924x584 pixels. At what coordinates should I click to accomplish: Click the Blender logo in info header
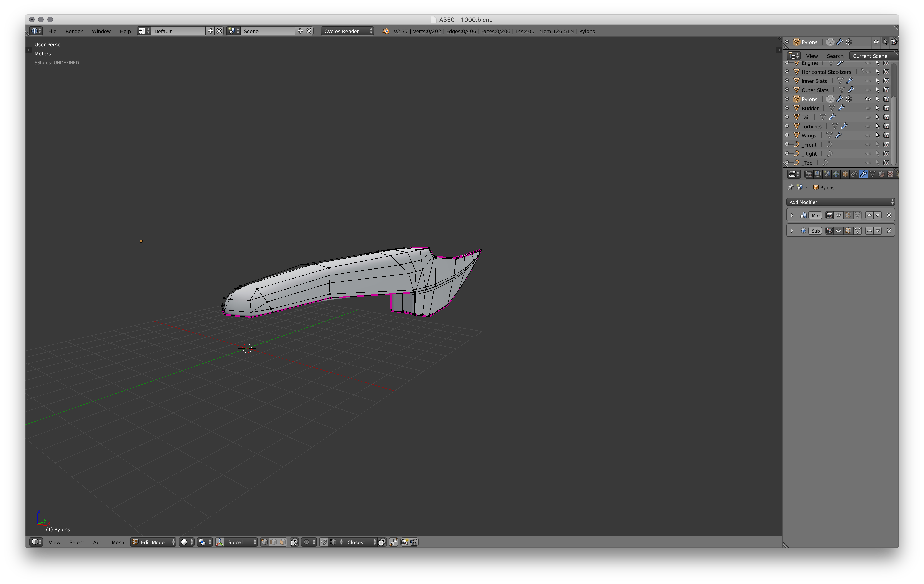click(386, 31)
